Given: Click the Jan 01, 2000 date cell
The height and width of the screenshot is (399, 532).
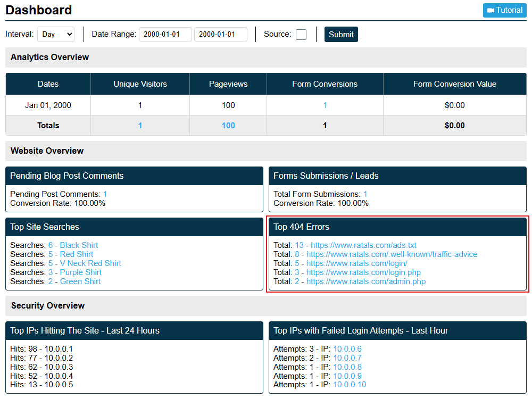Looking at the screenshot, I should tap(48, 105).
